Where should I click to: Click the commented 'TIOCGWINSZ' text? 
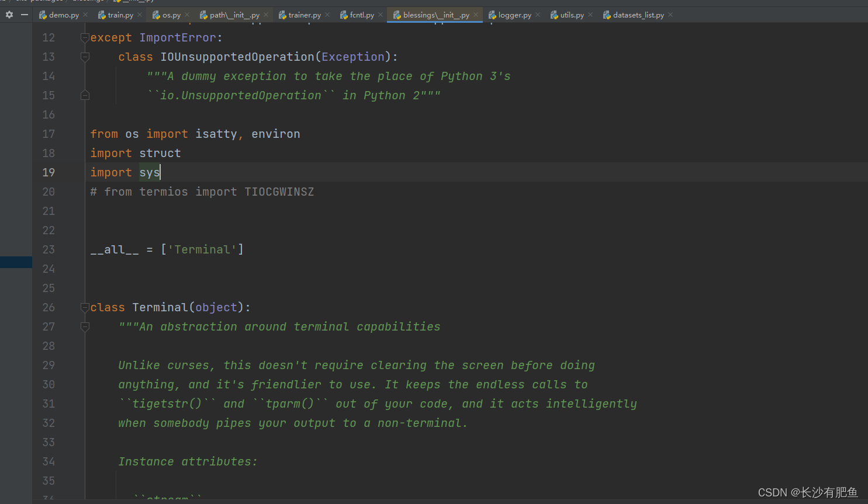click(x=279, y=192)
